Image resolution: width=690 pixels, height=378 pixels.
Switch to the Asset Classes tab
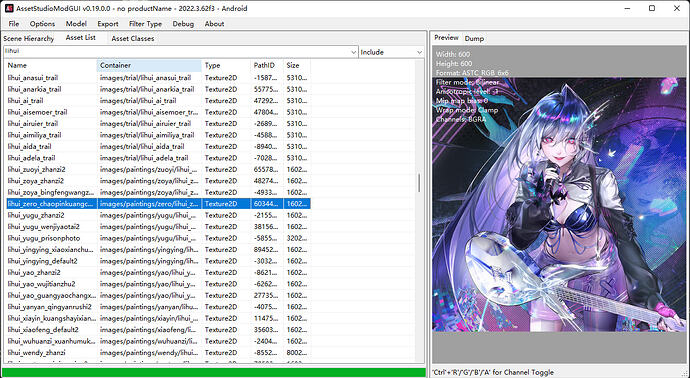point(132,38)
